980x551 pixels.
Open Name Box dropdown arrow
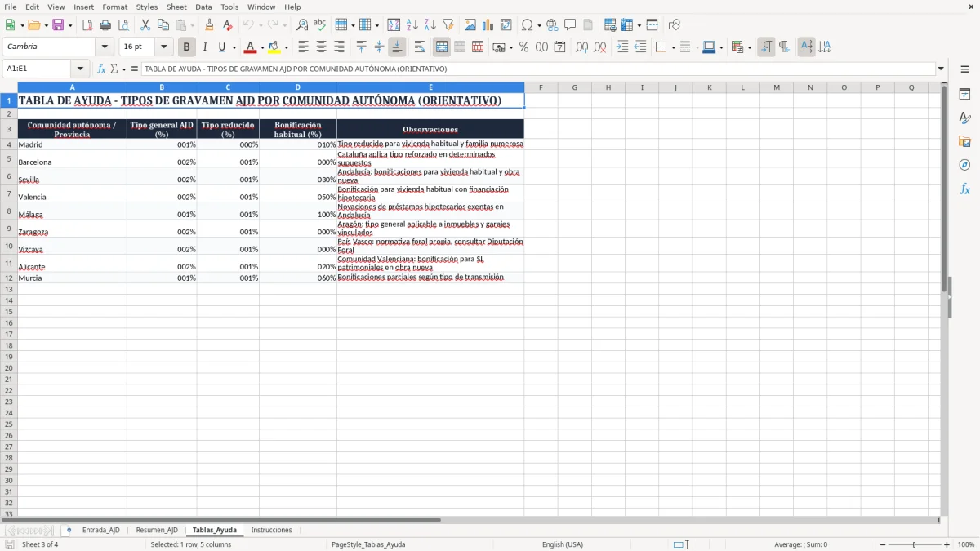pyautogui.click(x=80, y=69)
